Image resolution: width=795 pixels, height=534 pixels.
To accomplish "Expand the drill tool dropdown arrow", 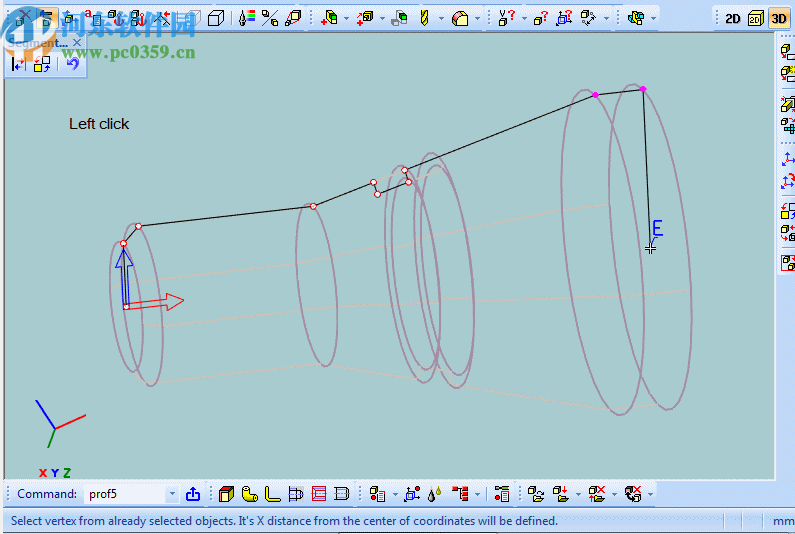I will (x=441, y=19).
